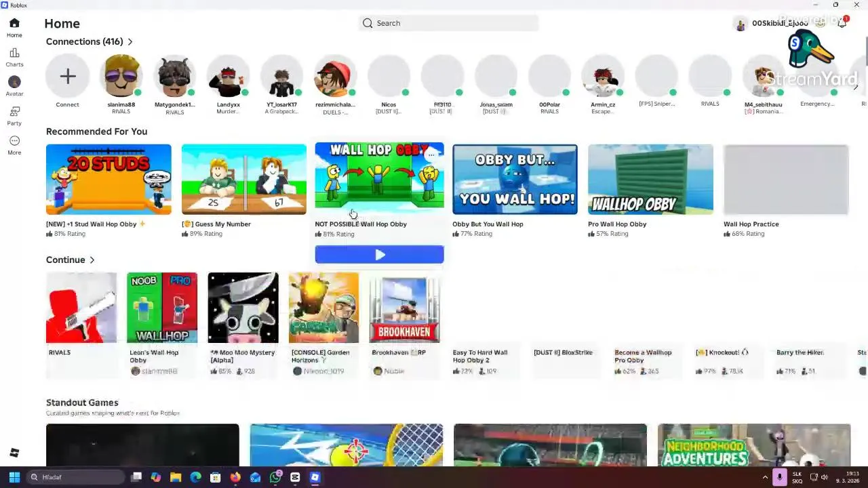
Task: Click the Search input field
Action: [449, 23]
